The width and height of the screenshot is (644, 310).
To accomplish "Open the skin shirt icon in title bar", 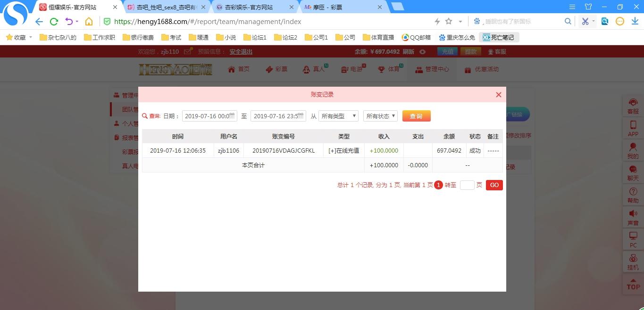I will [x=588, y=7].
